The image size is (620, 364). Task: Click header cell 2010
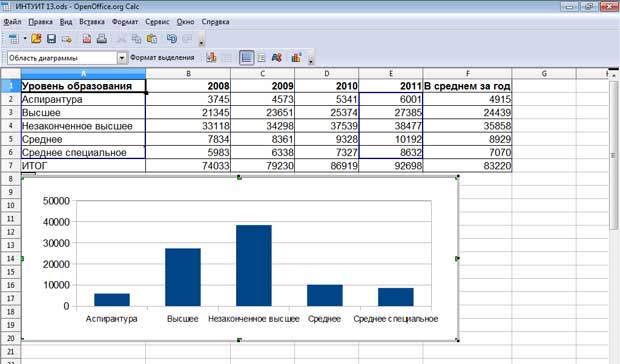click(327, 86)
